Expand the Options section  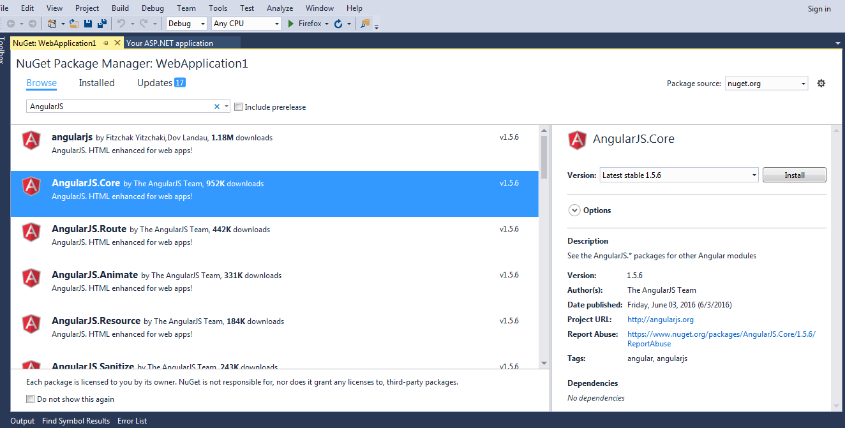pyautogui.click(x=574, y=210)
